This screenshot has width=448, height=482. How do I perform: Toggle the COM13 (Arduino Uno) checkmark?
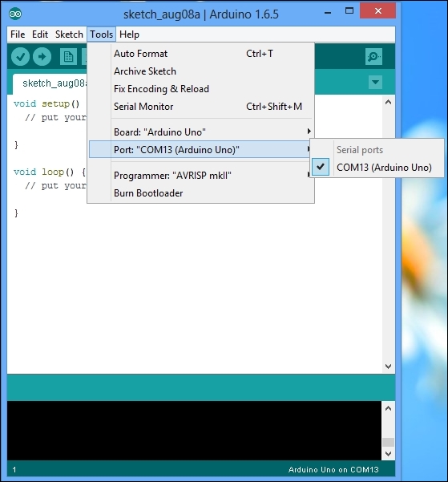coord(321,168)
